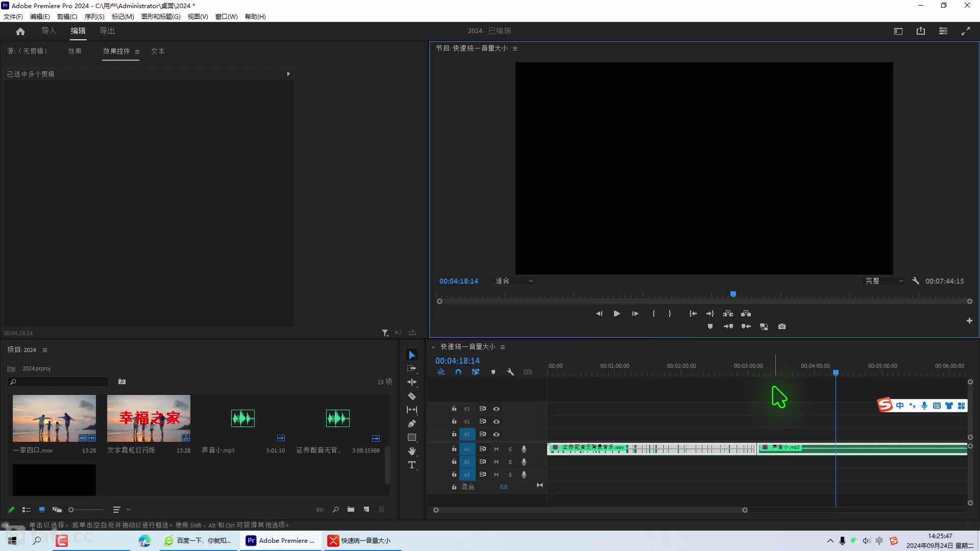
Task: Go to the 导出 workspace
Action: 107,31
